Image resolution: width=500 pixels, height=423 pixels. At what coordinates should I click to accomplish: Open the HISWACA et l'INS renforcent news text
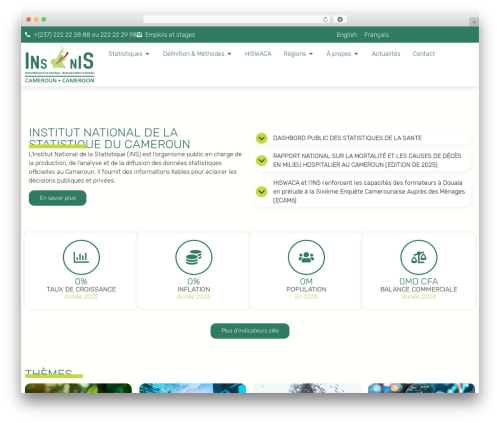point(369,192)
